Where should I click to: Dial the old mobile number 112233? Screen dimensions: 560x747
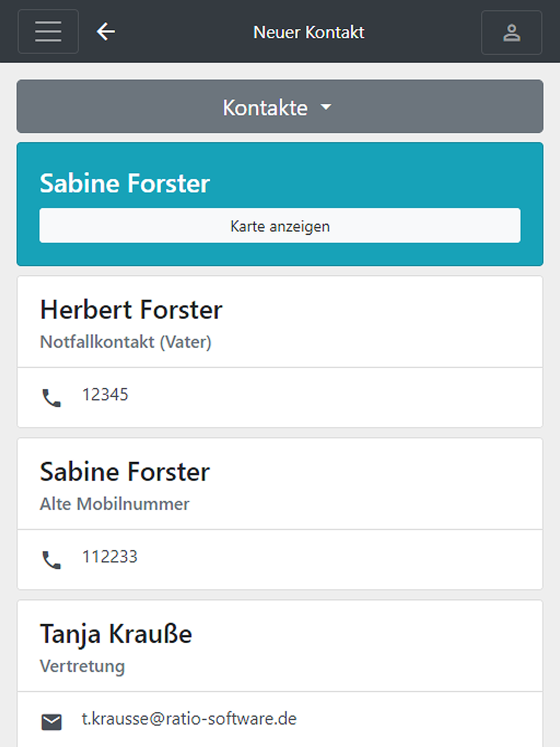coord(110,557)
